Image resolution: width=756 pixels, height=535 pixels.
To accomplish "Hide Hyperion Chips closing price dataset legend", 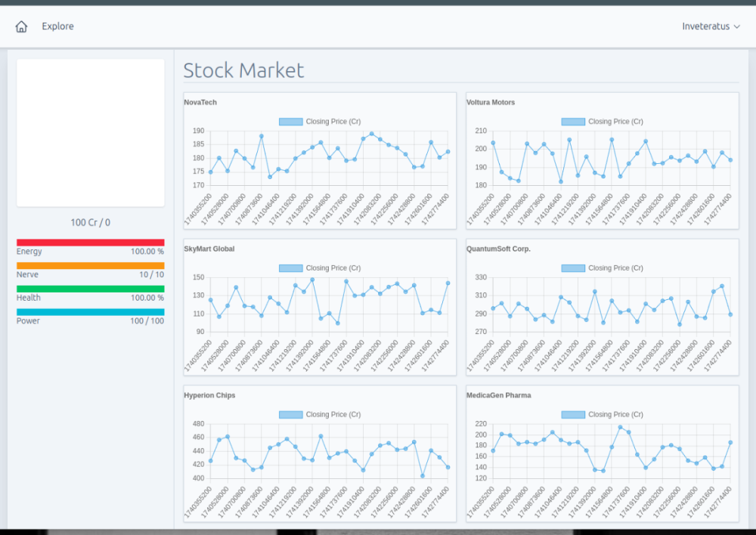I will coord(291,415).
